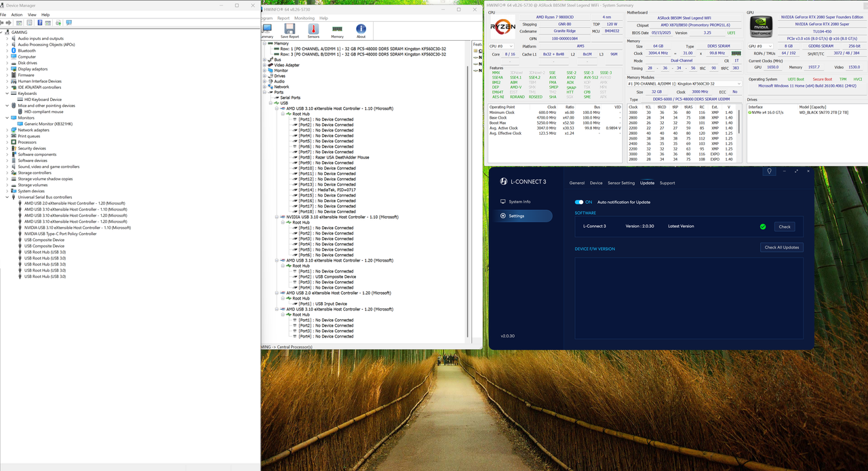The height and width of the screenshot is (471, 868).
Task: Open Report menu in HWiNFO
Action: point(283,18)
